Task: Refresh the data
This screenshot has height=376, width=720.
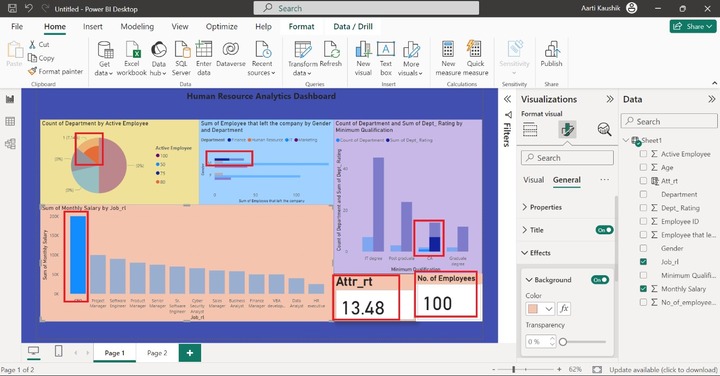Action: tap(331, 54)
